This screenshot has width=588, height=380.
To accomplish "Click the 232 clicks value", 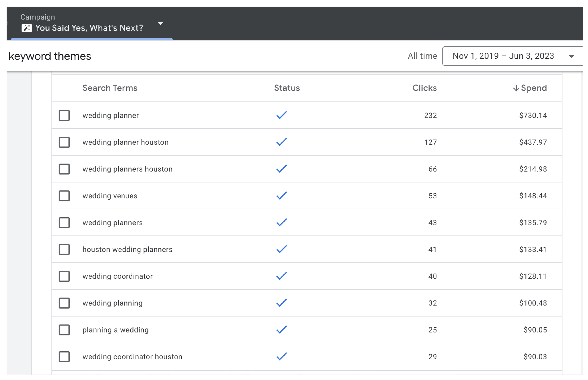I will click(430, 115).
